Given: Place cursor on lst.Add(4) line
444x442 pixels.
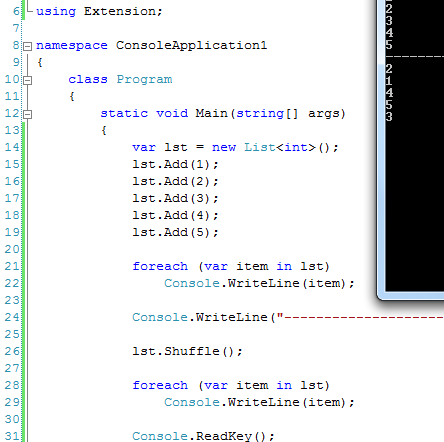Looking at the screenshot, I should point(175,215).
